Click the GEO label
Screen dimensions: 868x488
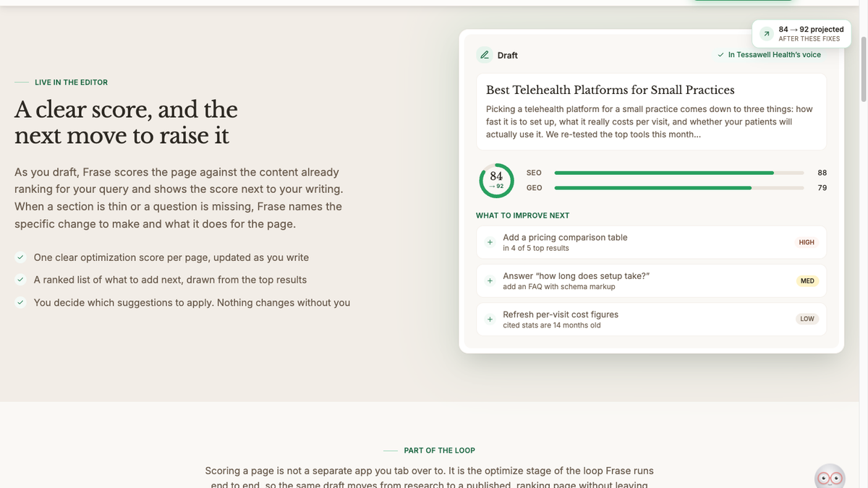[x=534, y=188]
